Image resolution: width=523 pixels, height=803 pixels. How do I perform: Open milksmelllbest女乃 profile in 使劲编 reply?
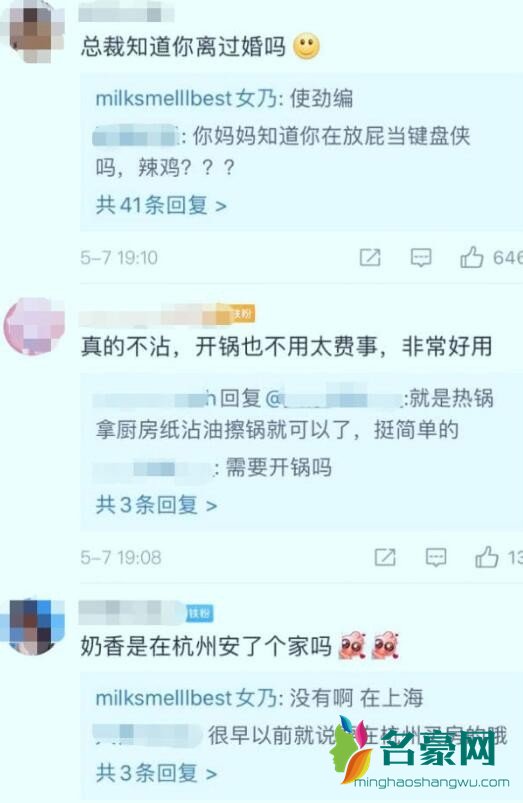[187, 98]
